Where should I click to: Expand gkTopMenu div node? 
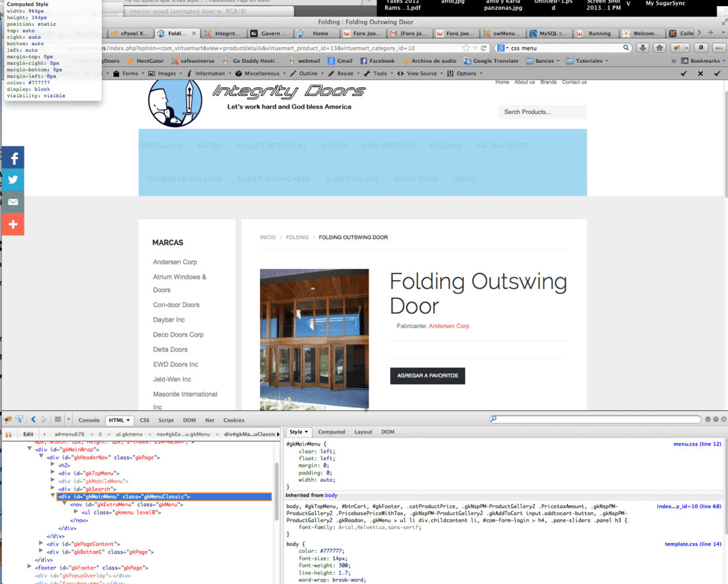point(52,473)
